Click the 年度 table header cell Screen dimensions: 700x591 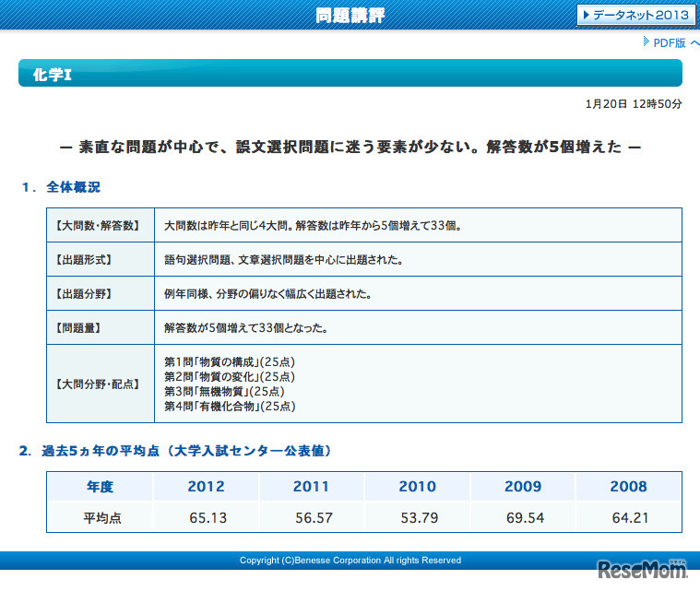click(101, 486)
